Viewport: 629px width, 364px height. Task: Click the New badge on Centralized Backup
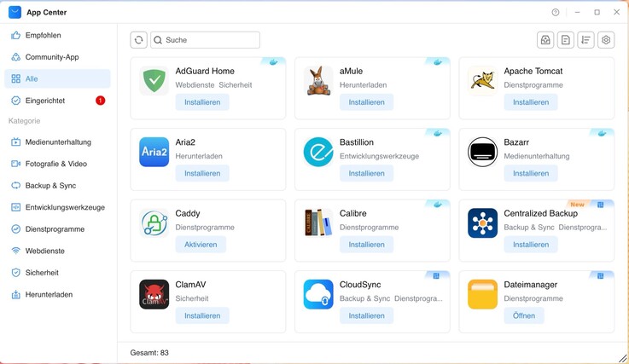[577, 205]
